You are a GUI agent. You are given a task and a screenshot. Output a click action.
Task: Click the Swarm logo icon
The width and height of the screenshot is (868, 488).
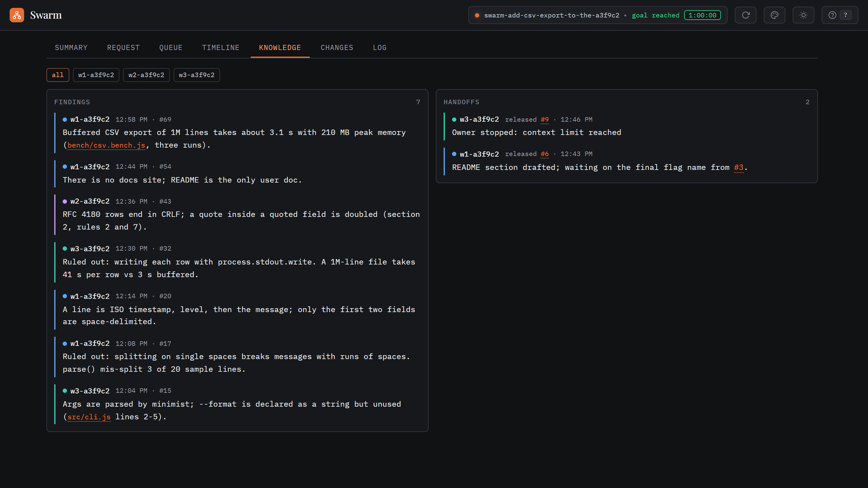pyautogui.click(x=17, y=15)
